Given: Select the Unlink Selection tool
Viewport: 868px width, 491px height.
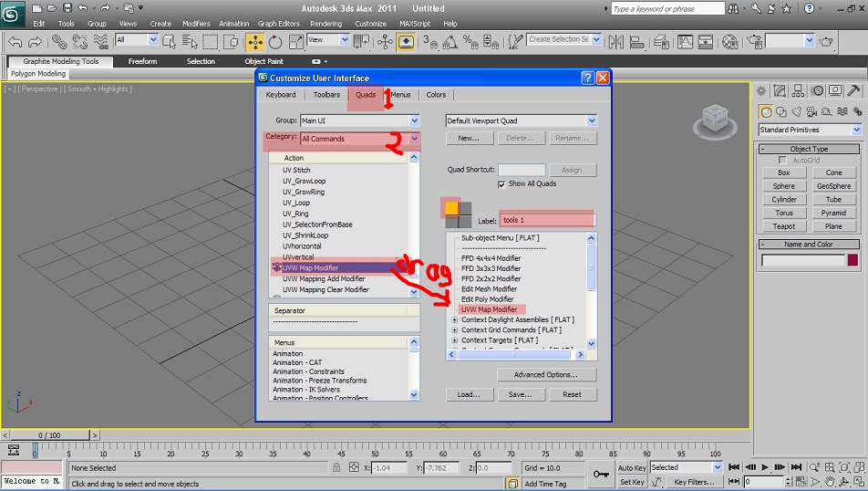Looking at the screenshot, I should click(79, 42).
